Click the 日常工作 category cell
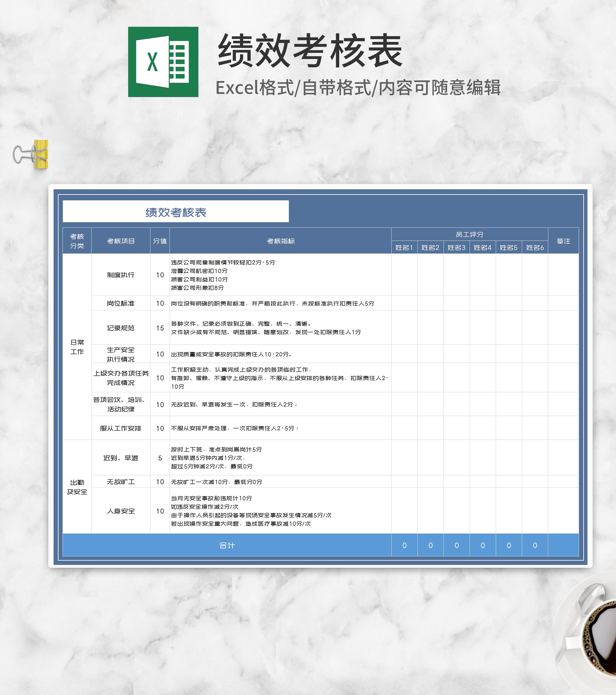The image size is (616, 695). (77, 346)
